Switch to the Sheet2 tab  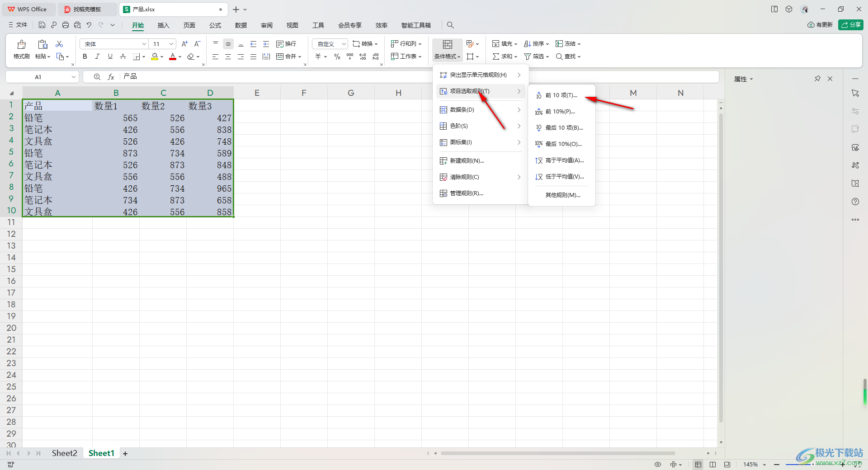click(64, 453)
